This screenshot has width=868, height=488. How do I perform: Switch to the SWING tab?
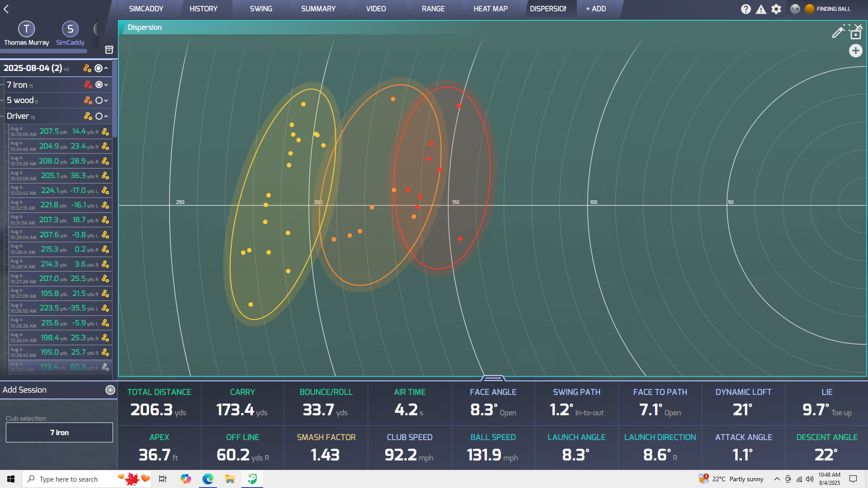click(261, 9)
